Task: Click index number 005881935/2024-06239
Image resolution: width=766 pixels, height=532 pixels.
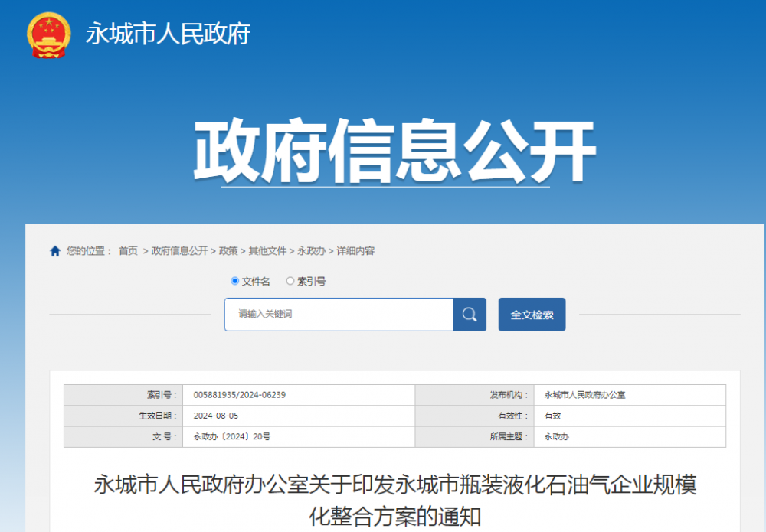Action: coord(239,395)
